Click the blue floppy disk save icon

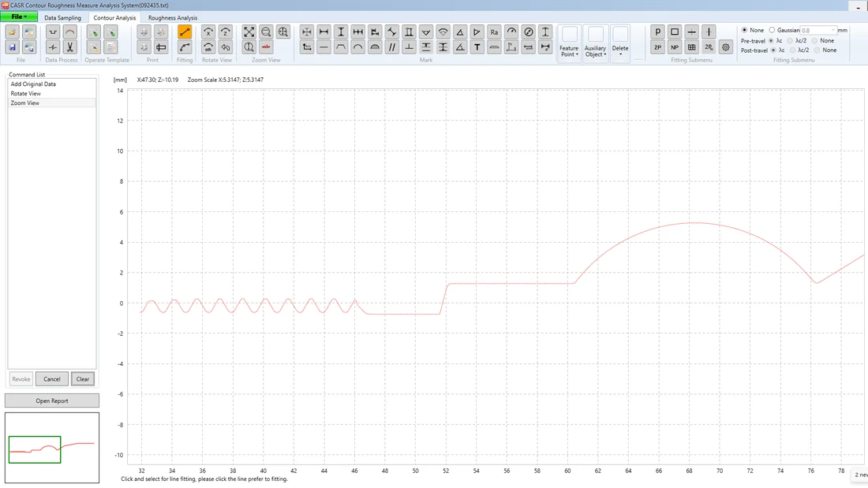(x=12, y=47)
